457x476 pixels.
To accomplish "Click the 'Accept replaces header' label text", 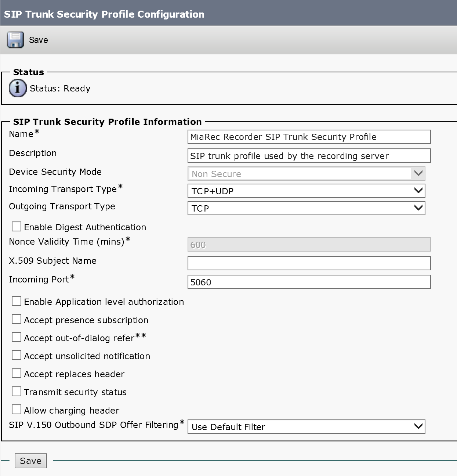I will click(74, 374).
